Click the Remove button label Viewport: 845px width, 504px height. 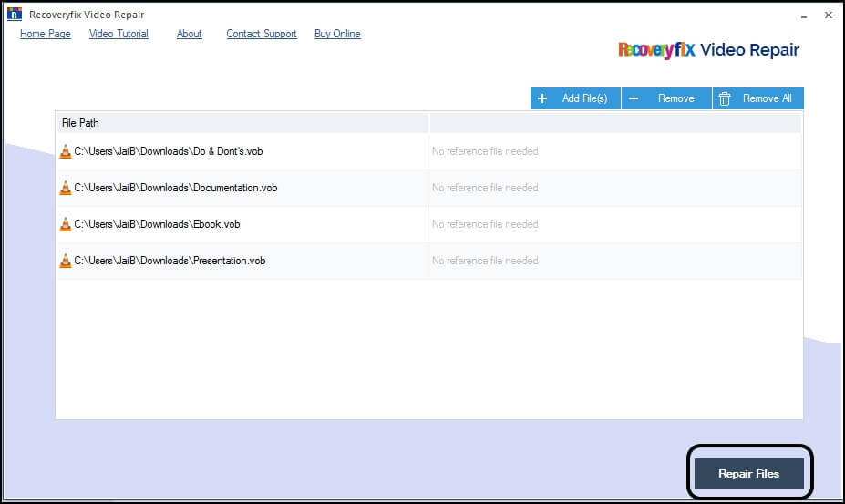click(x=675, y=98)
